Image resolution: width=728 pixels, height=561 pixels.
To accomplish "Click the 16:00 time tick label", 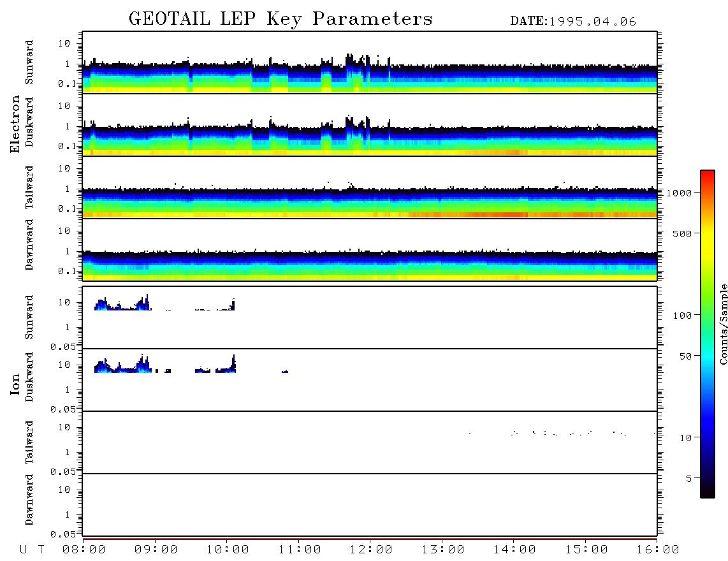I will click(x=658, y=550).
